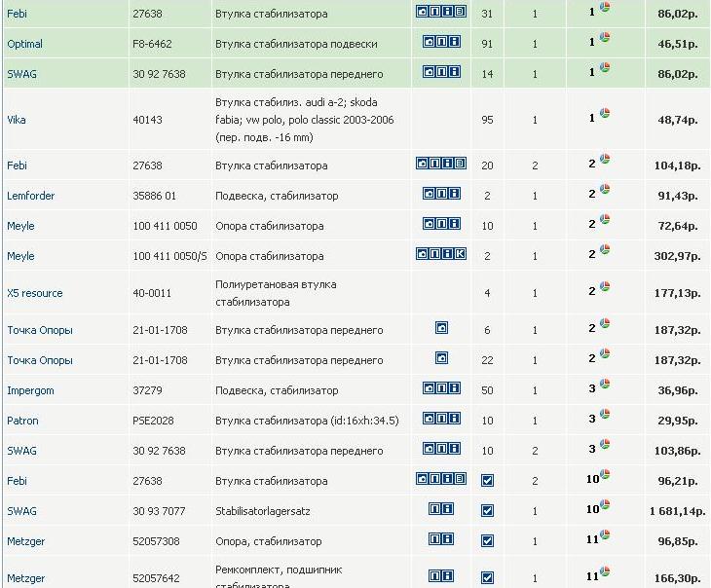Viewport: 711px width, 588px height.
Task: Open photo icon in SWAG 103,86р. row
Action: (429, 449)
